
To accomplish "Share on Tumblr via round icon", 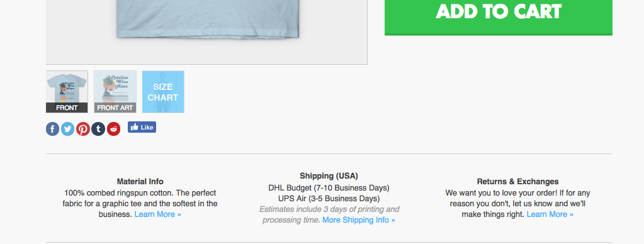I will click(98, 129).
